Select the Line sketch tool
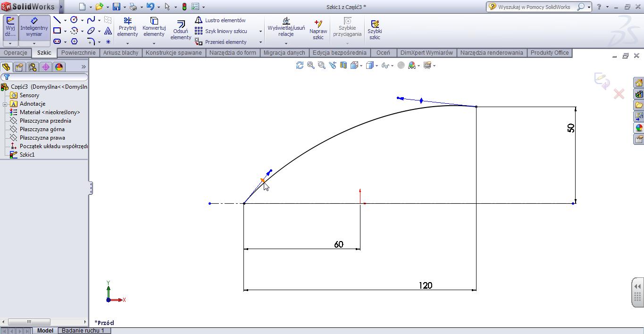Image resolution: width=644 pixels, height=334 pixels. [x=57, y=20]
